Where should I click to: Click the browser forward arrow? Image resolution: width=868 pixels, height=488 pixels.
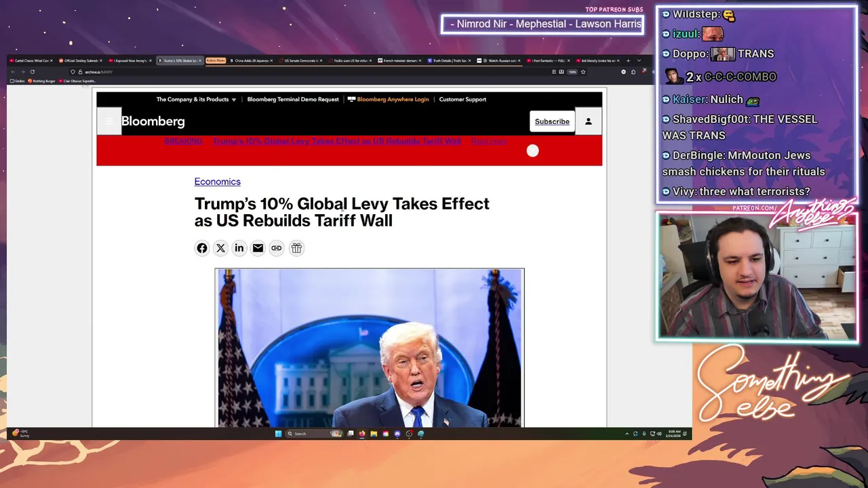22,72
